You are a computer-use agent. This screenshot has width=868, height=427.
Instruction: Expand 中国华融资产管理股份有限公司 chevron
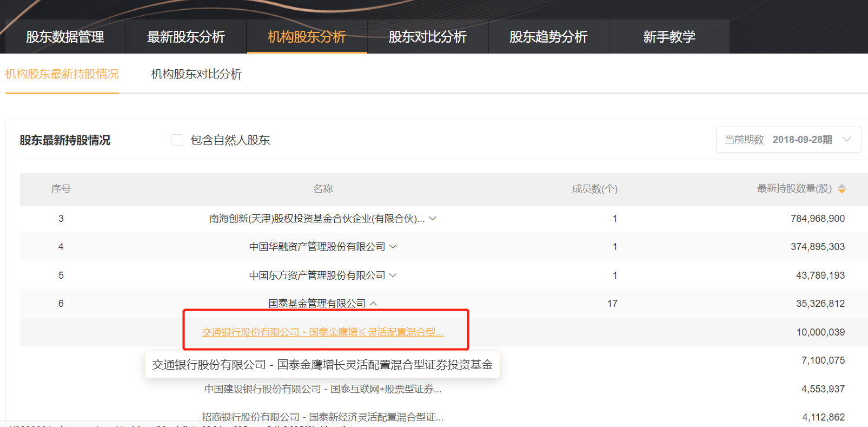tap(393, 247)
